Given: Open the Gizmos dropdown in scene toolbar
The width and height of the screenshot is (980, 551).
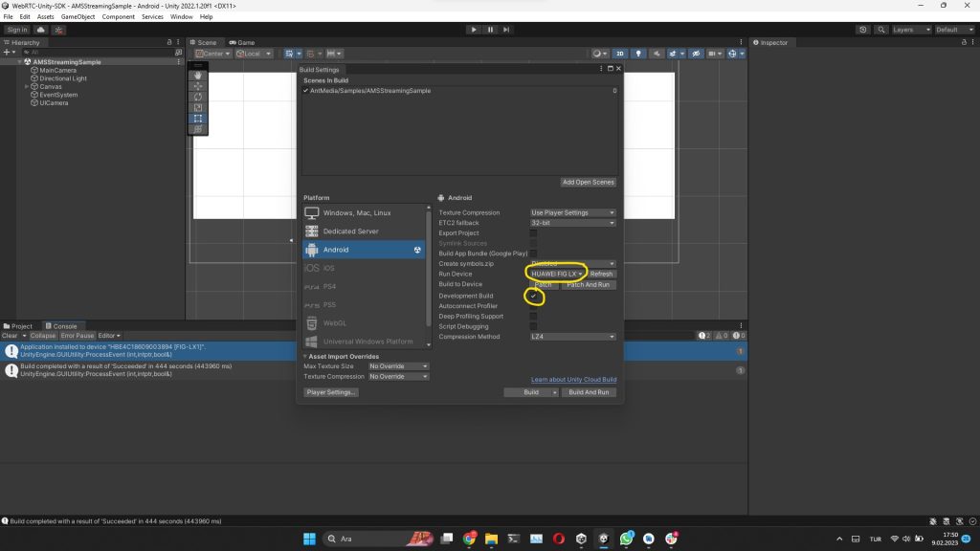Looking at the screenshot, I should (736, 54).
